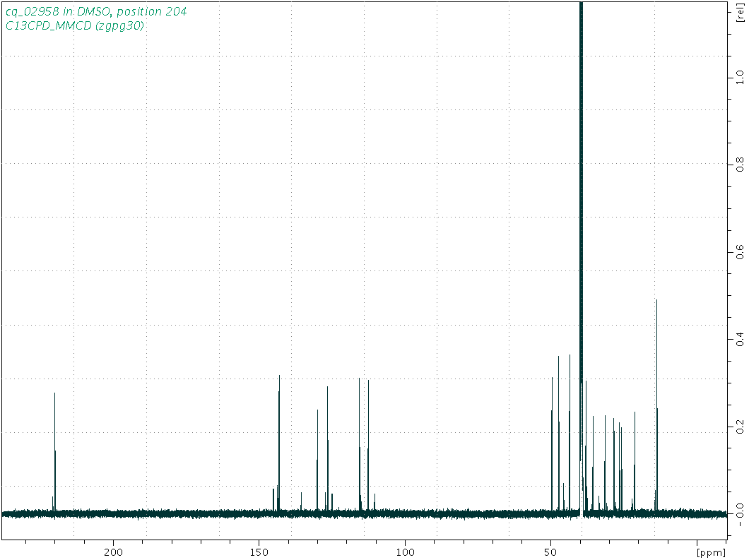749x560 pixels.
Task: Pick the carbonyl peak near 220 ppm
Action: pyautogui.click(x=55, y=453)
